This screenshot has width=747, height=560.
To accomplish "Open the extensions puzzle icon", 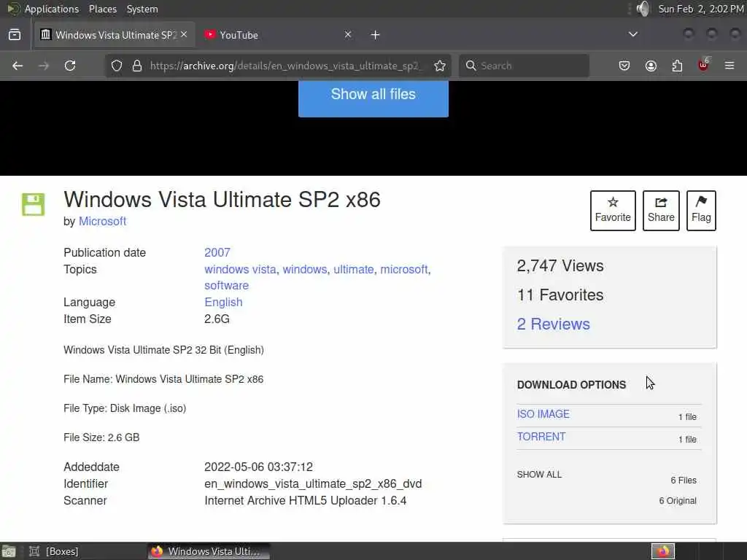I will click(x=677, y=66).
